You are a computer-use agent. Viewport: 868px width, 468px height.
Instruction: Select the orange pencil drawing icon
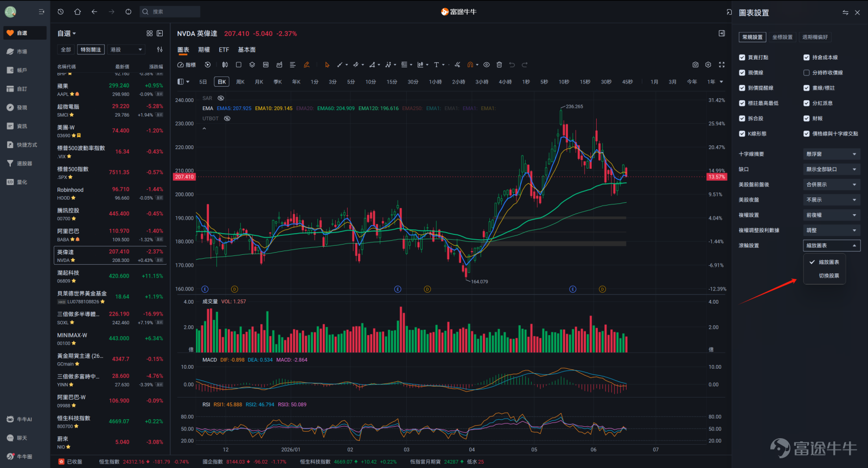307,65
